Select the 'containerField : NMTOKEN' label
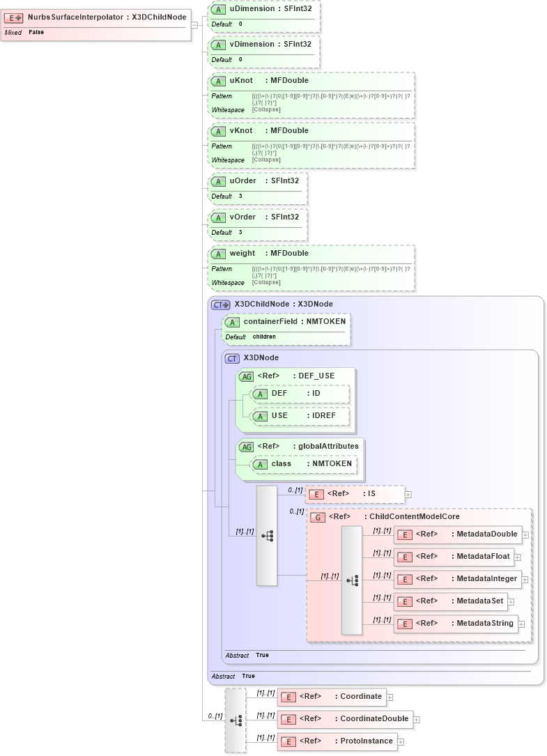 tap(295, 322)
